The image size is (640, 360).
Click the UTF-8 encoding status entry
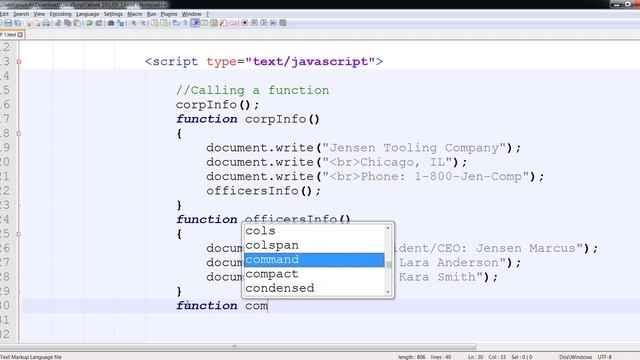coord(604,357)
